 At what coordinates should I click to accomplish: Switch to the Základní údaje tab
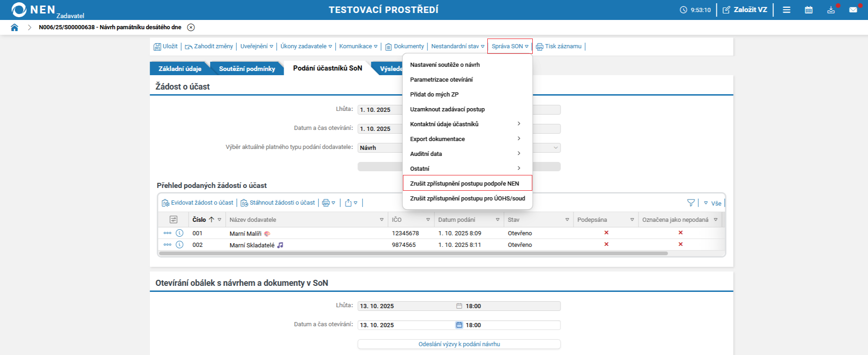point(180,69)
